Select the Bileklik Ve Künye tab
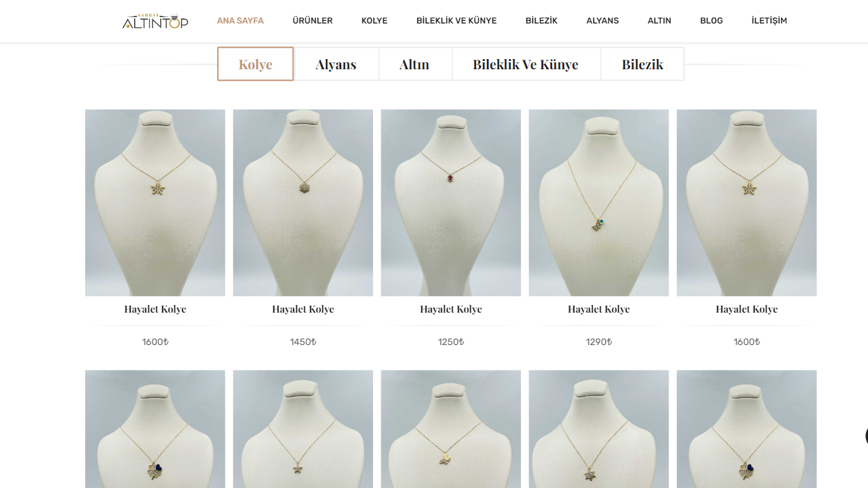 pyautogui.click(x=526, y=64)
